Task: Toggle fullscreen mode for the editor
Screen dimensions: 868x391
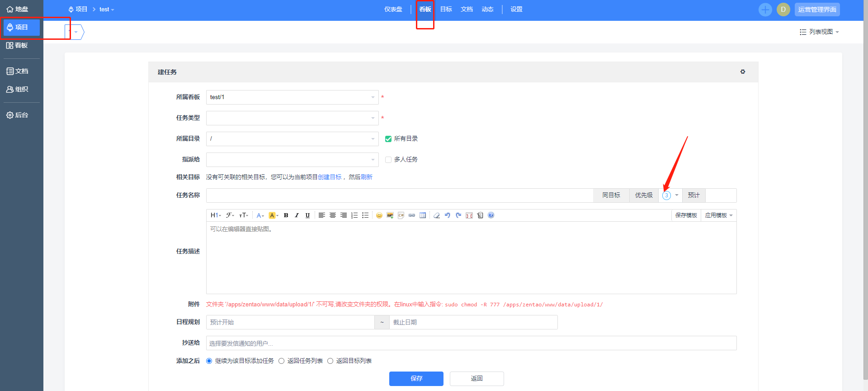Action: pos(469,215)
